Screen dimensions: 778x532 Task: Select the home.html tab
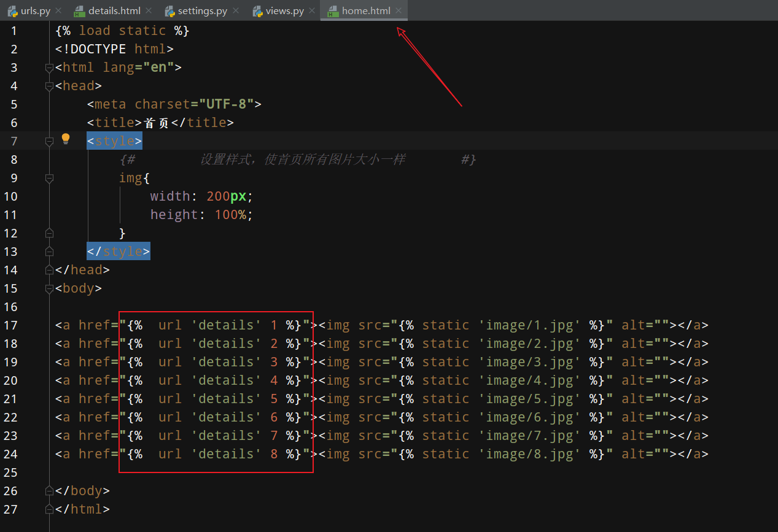364,11
